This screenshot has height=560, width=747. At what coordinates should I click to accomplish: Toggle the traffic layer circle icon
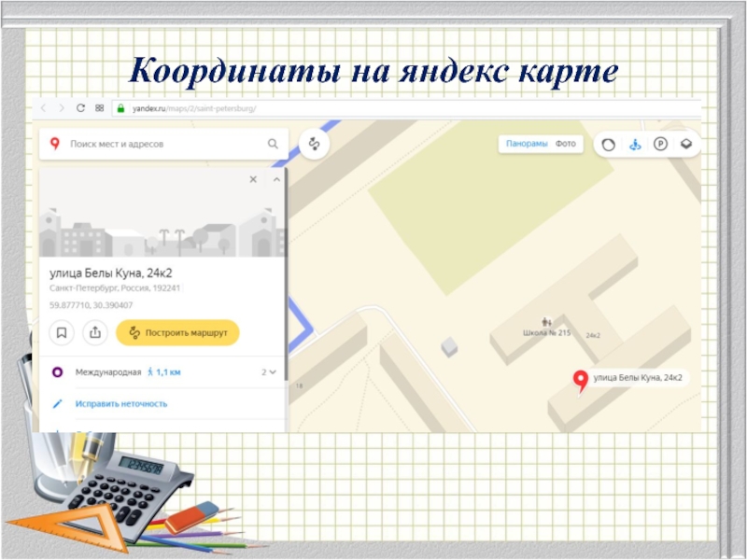coord(609,144)
